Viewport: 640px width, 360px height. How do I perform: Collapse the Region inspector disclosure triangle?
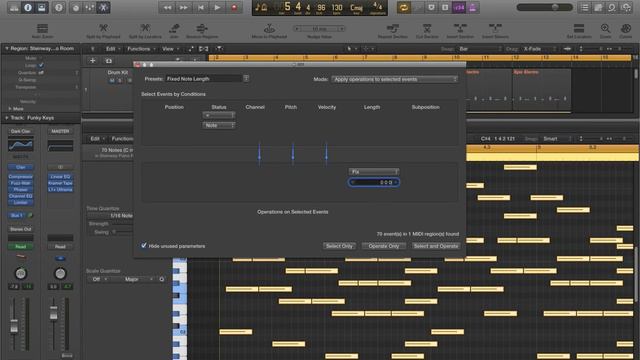[7, 49]
